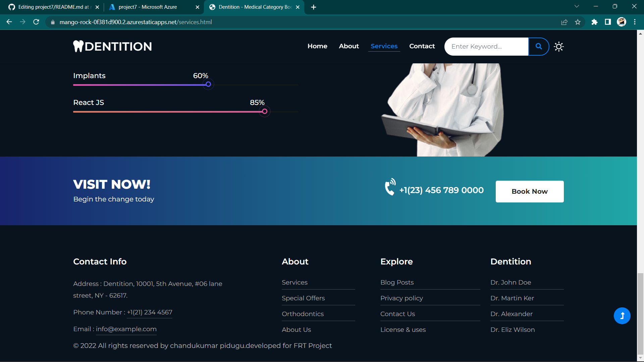
Task: Click the info@example.com email link
Action: click(126, 329)
